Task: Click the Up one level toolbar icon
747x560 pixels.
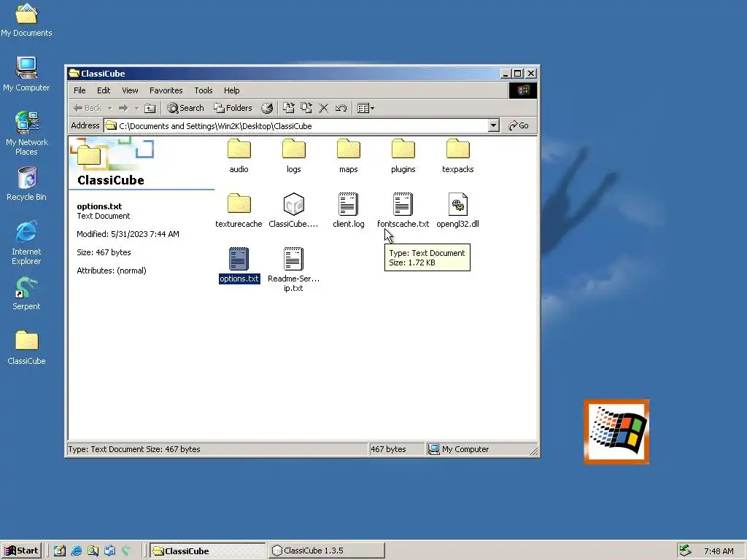Action: tap(150, 108)
